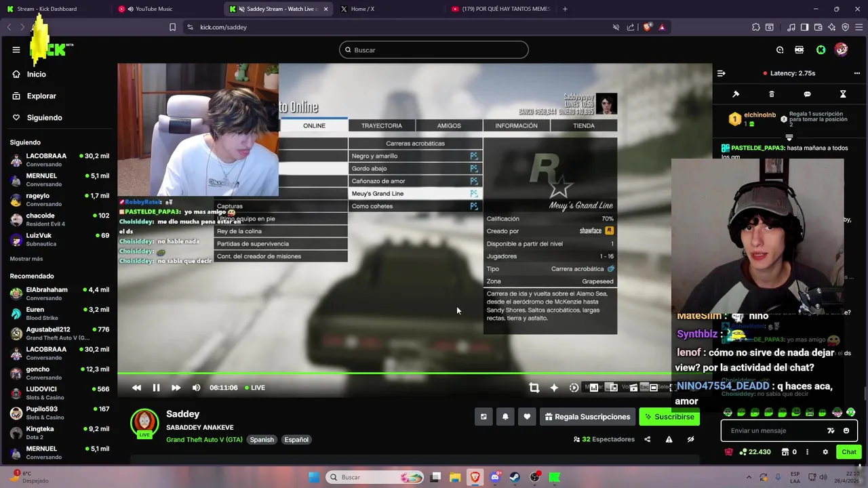Image resolution: width=868 pixels, height=488 pixels.
Task: Open Agustabell212 recommended channel
Action: [60, 333]
